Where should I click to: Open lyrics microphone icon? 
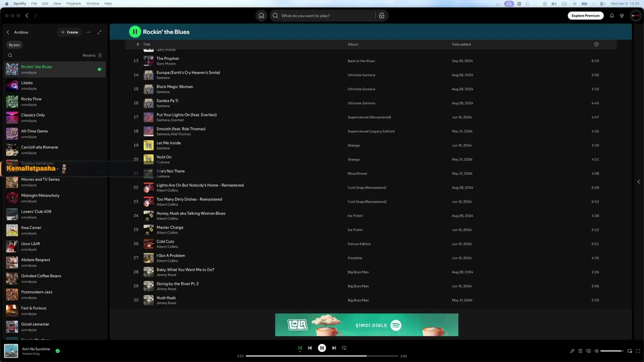[572, 351]
